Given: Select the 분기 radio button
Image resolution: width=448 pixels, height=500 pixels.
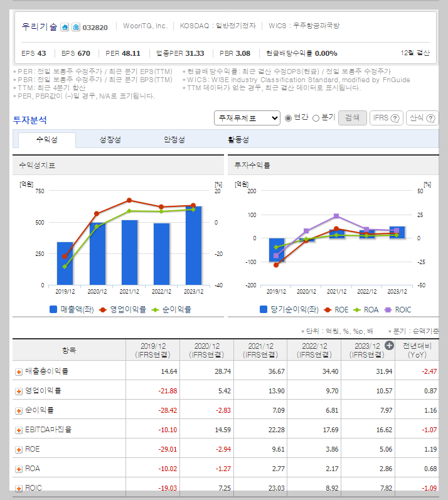Looking at the screenshot, I should pos(316,119).
